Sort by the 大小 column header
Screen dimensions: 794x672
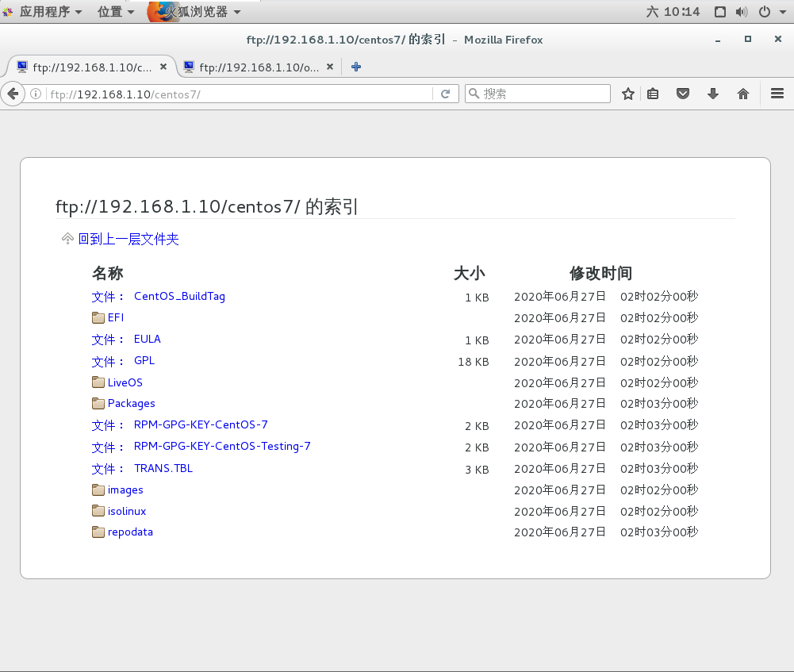[x=470, y=273]
